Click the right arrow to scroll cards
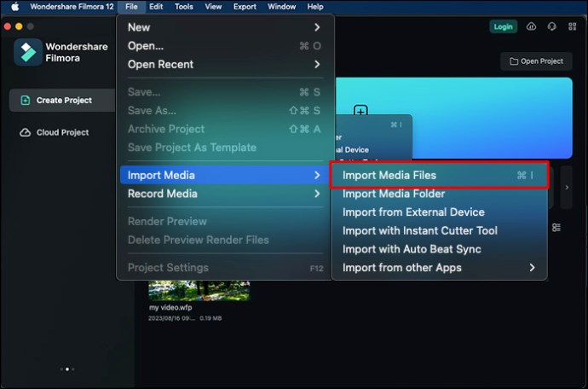Viewport: 588px width, 389px height. (568, 187)
